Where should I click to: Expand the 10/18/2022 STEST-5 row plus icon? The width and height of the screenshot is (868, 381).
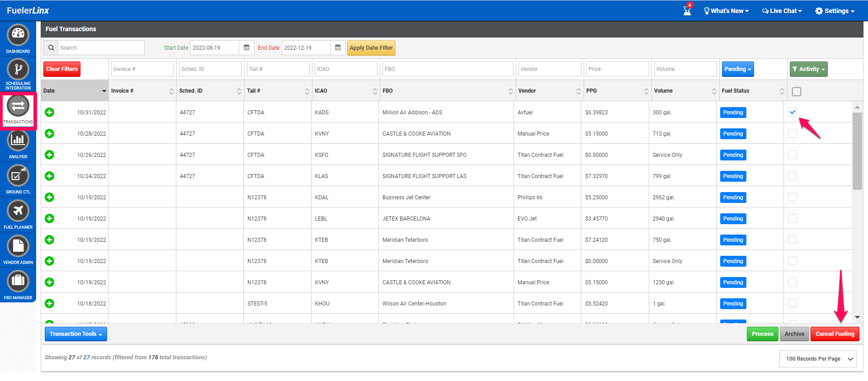pyautogui.click(x=49, y=303)
